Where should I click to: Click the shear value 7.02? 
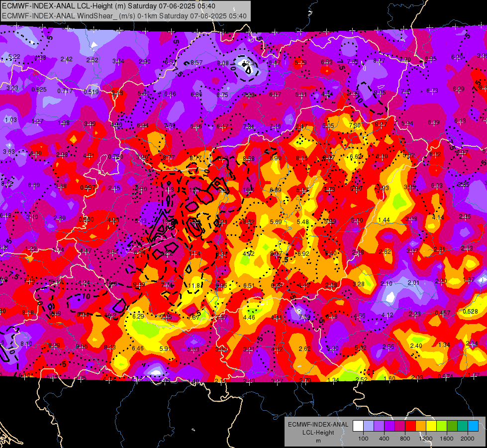pos(304,317)
